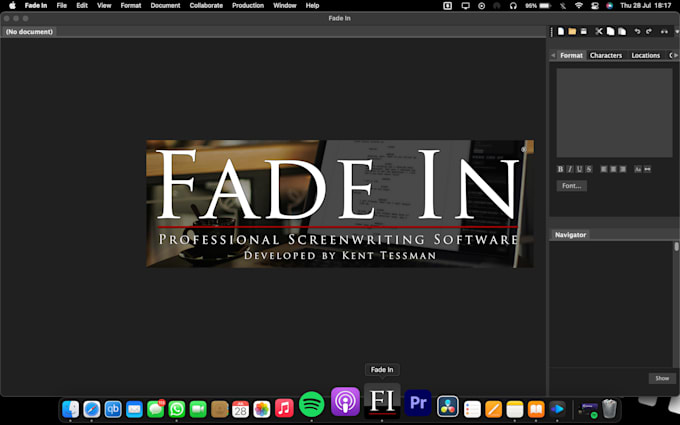Toggle Italic formatting in Format panel
Image resolution: width=680 pixels, height=425 pixels.
[x=570, y=169]
